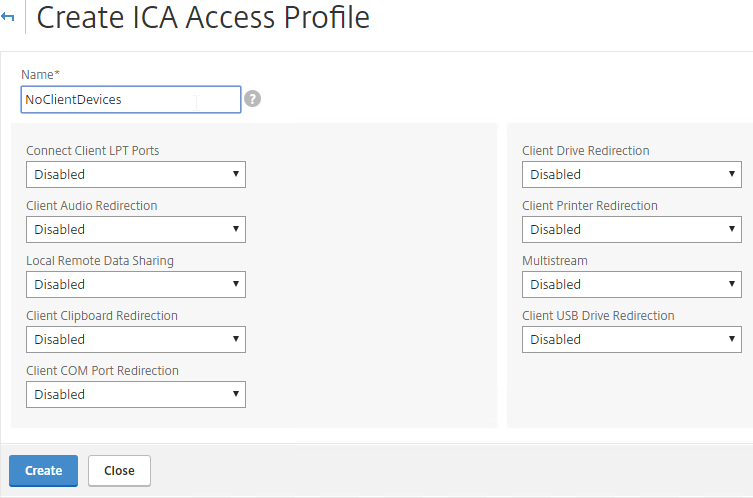Open the Connect Client LPT Ports dropdown
The height and width of the screenshot is (498, 753).
136,174
